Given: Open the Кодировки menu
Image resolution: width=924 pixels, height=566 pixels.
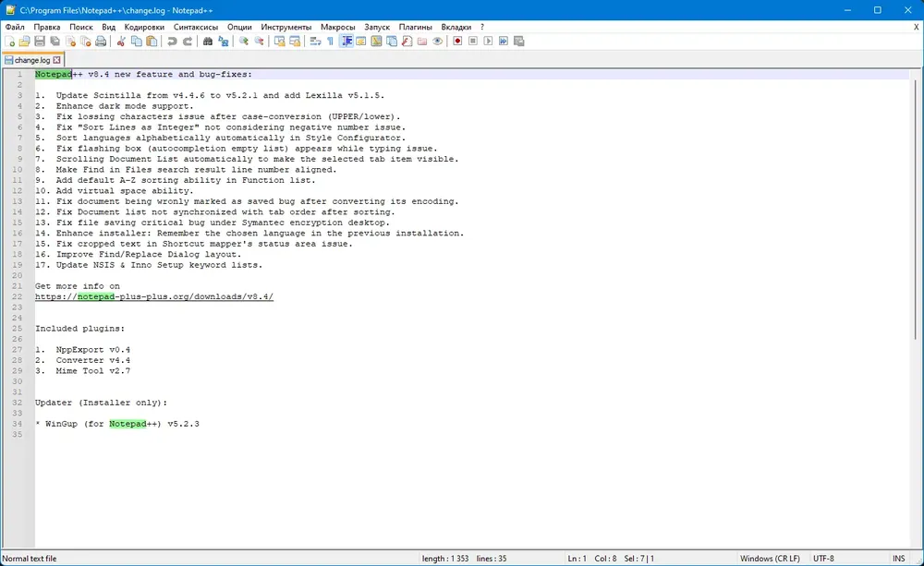Looking at the screenshot, I should (144, 27).
